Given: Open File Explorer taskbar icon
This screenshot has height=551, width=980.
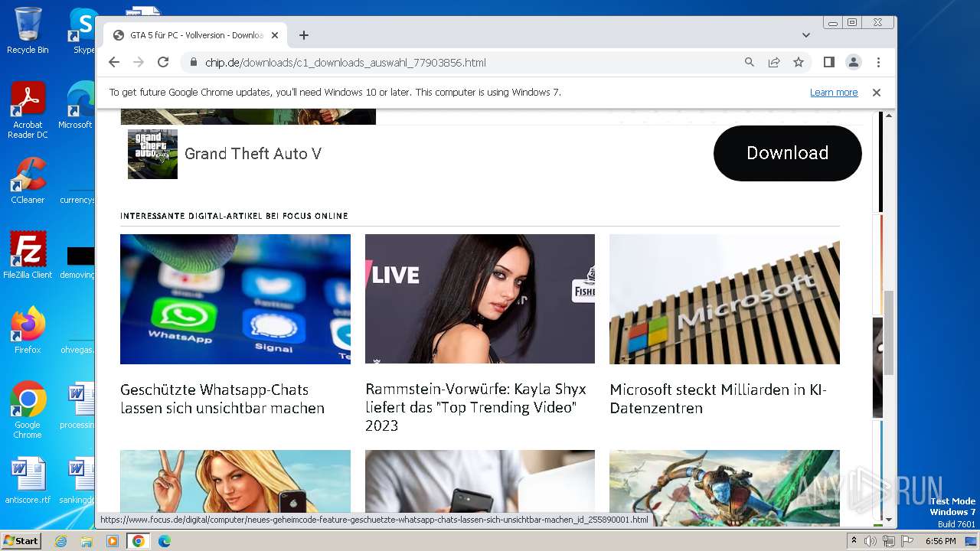Looking at the screenshot, I should point(87,541).
